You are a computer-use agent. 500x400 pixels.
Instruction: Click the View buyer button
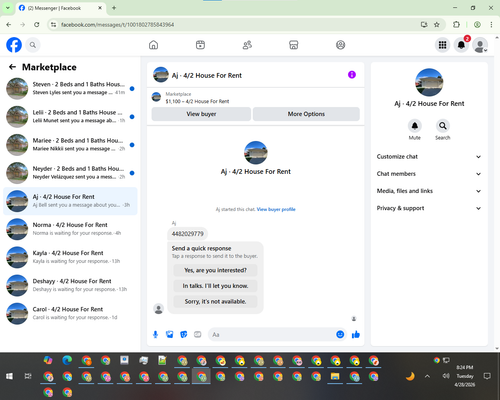(201, 114)
